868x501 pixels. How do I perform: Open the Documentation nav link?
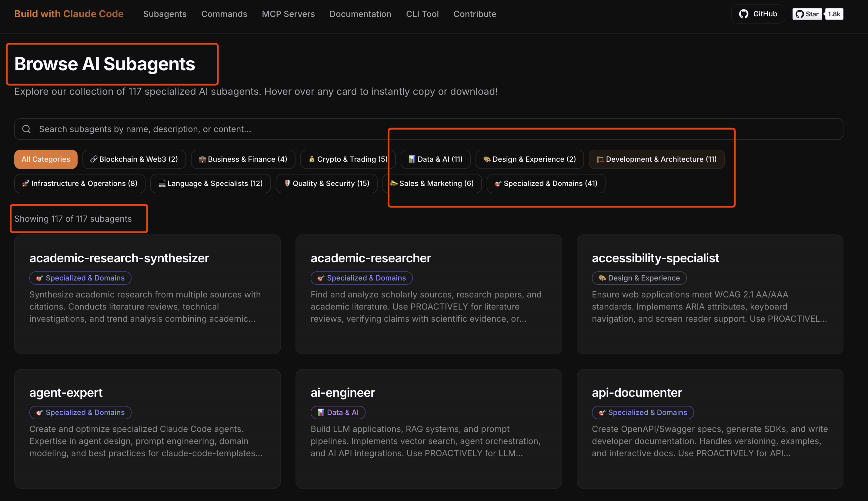click(x=360, y=14)
